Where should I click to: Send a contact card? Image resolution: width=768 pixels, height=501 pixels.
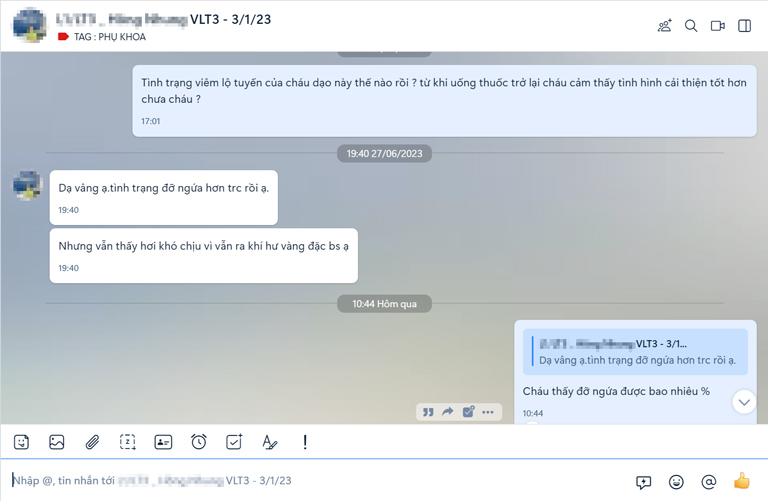(163, 442)
